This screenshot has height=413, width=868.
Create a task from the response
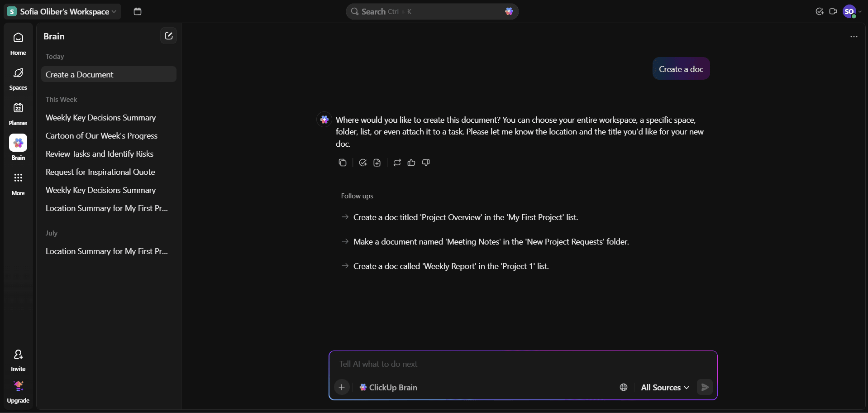[x=363, y=163]
